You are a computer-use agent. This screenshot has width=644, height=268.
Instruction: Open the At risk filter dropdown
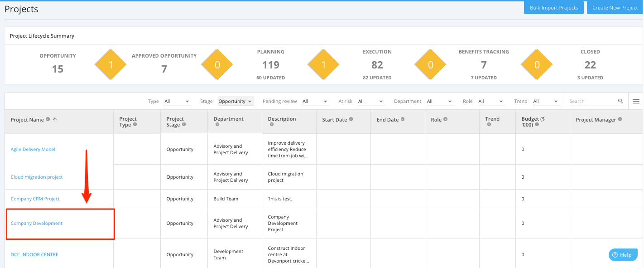point(371,102)
